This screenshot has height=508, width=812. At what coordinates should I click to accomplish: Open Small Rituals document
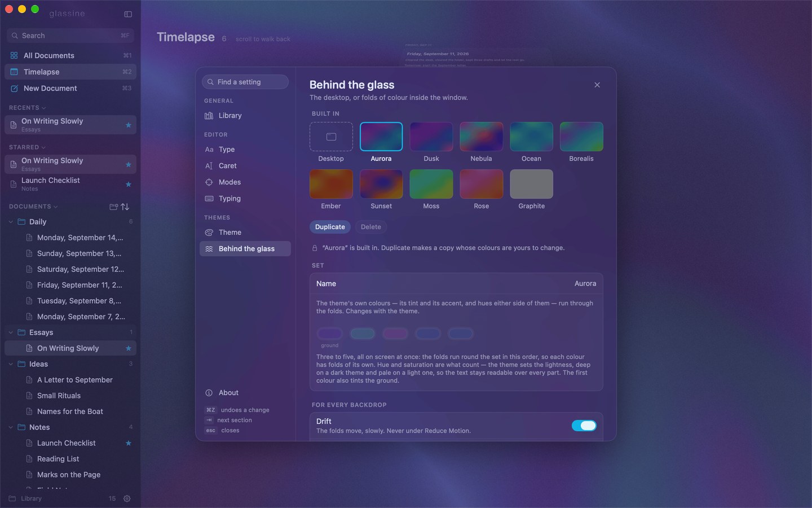pyautogui.click(x=70, y=396)
